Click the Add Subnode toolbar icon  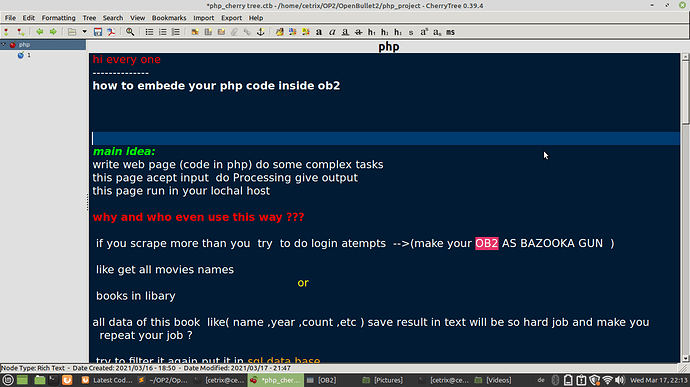[21, 32]
